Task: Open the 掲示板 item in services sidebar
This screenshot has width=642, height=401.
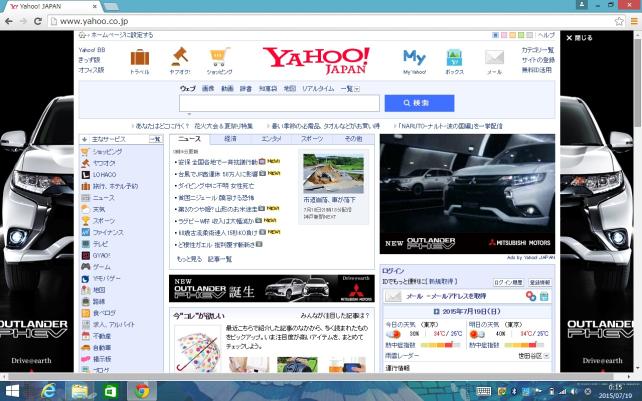Action: pyautogui.click(x=102, y=359)
